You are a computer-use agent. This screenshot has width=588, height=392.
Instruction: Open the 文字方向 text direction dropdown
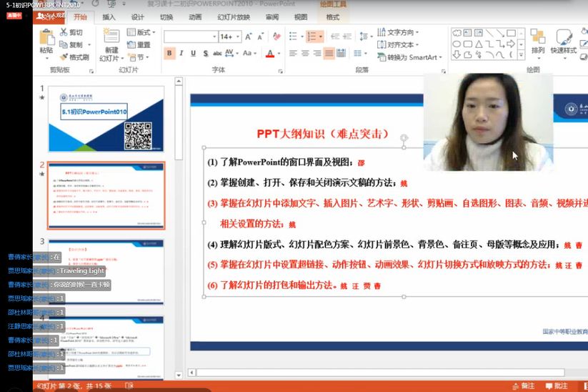(398, 32)
